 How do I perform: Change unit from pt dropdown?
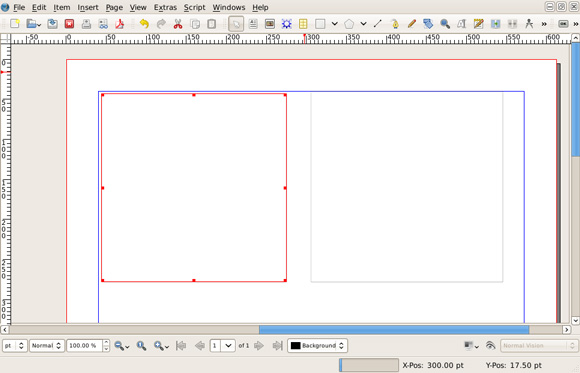pyautogui.click(x=15, y=346)
